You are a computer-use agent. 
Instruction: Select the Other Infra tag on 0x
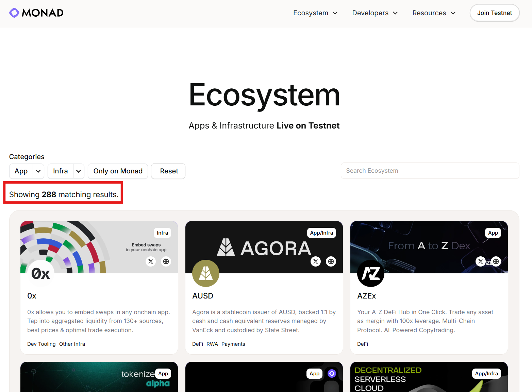(x=72, y=344)
